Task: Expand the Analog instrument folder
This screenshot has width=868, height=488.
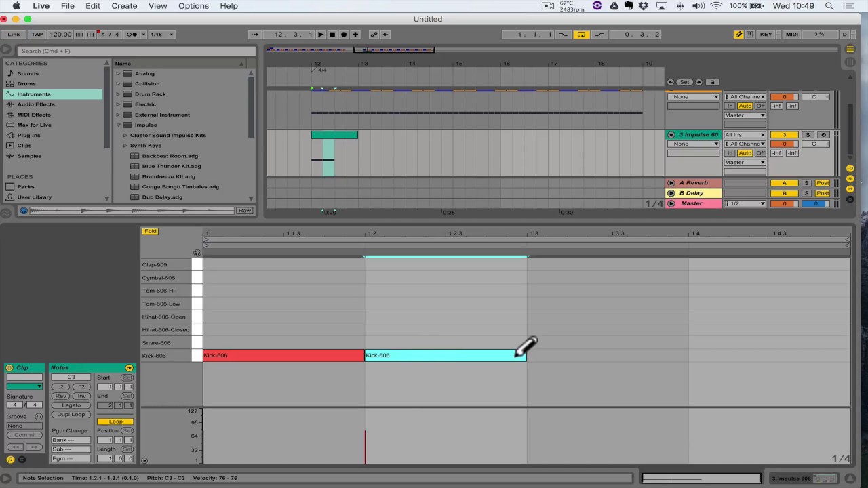Action: [118, 73]
